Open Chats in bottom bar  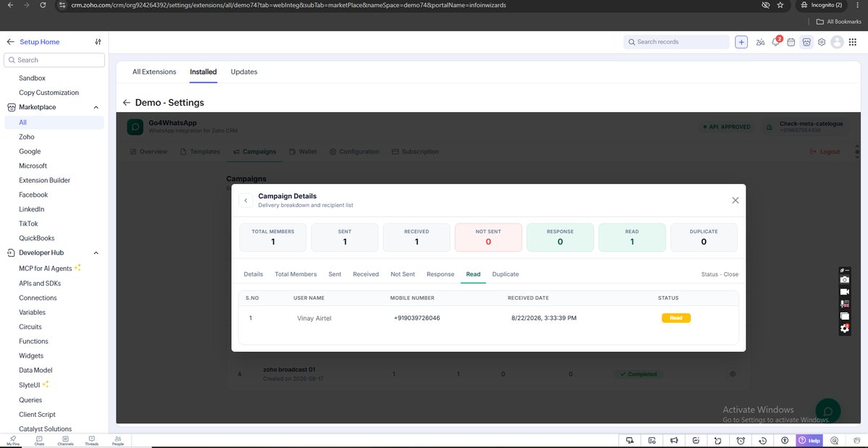click(x=39, y=440)
